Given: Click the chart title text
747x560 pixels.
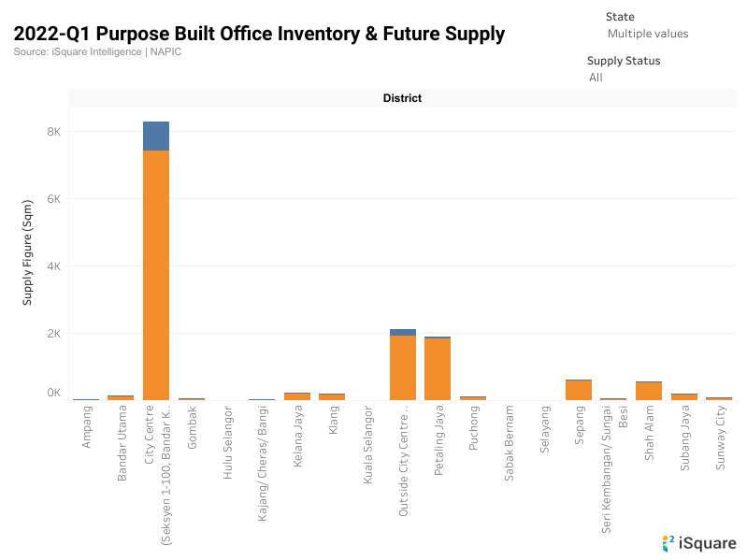Looking at the screenshot, I should (259, 35).
